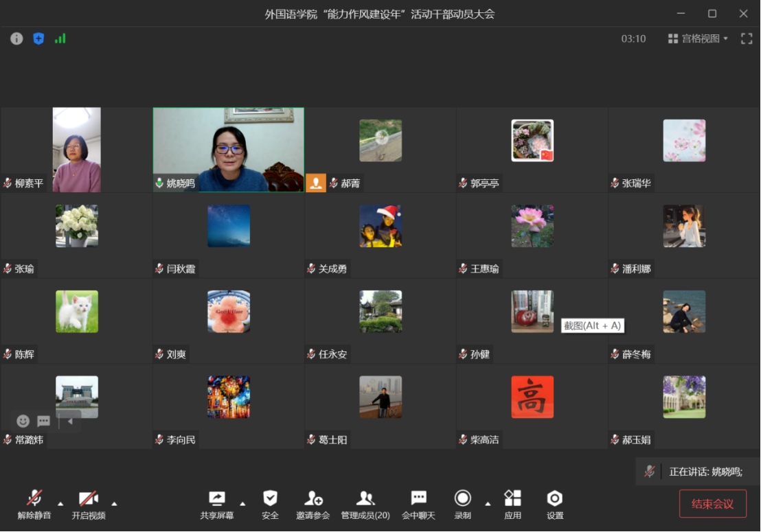Expand the 宫格视图 layout dropdown
This screenshot has width=761, height=532.
(x=698, y=39)
